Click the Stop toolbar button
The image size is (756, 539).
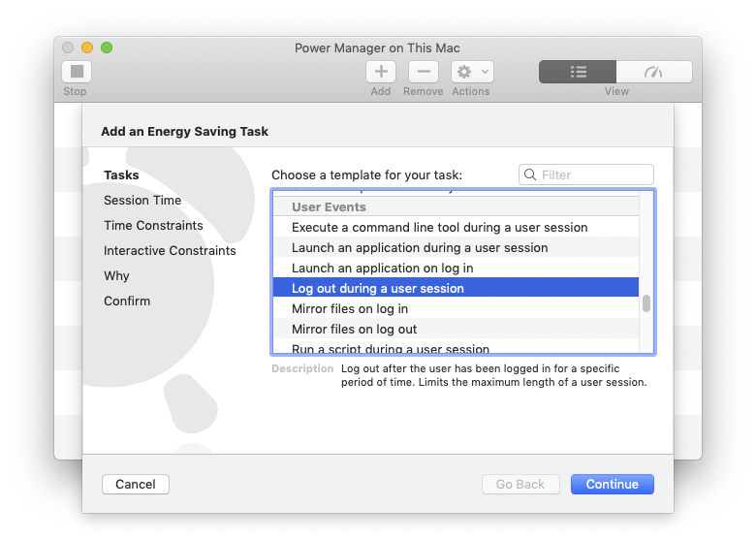click(x=77, y=72)
